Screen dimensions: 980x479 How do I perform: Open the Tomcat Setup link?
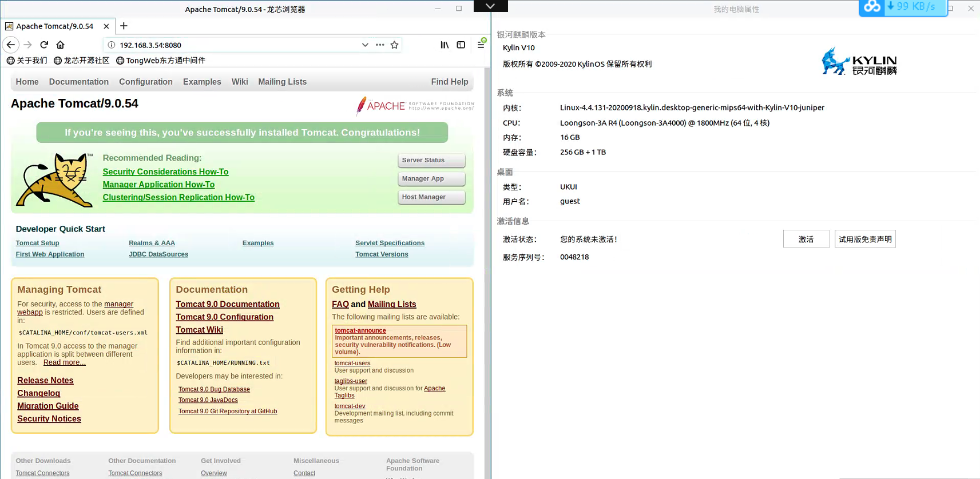coord(38,243)
